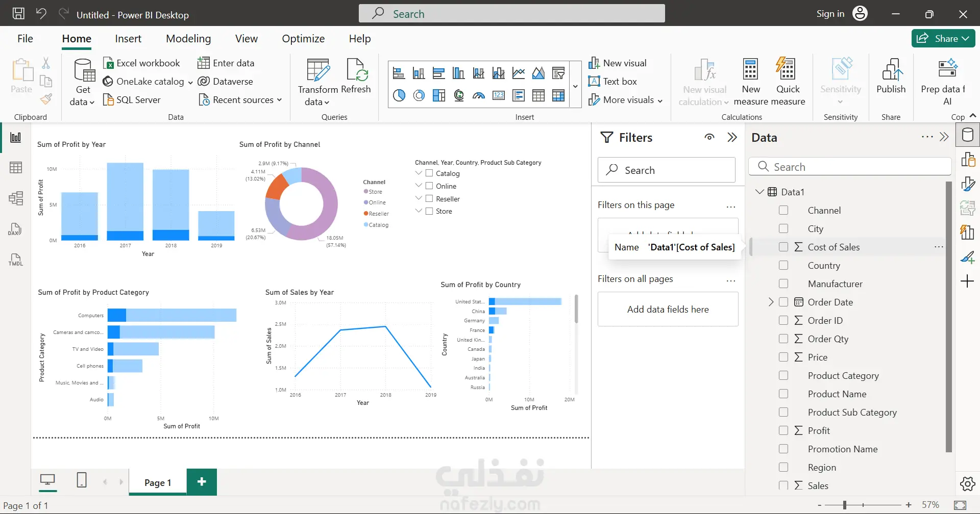Insert a gauge visual
Viewport: 980px width, 514px height.
479,95
